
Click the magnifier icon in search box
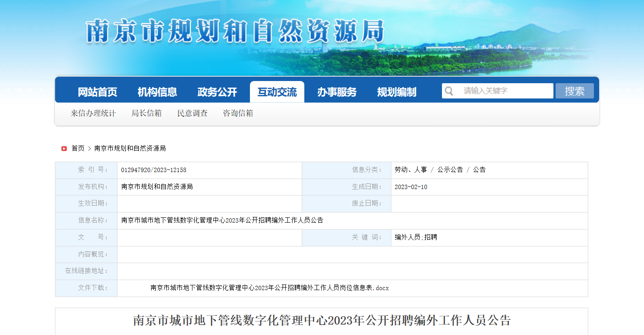pyautogui.click(x=449, y=91)
